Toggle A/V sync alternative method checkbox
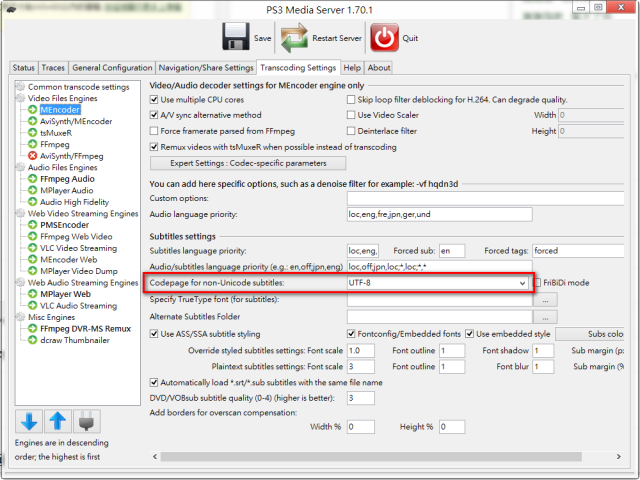The height and width of the screenshot is (480, 640). [154, 115]
